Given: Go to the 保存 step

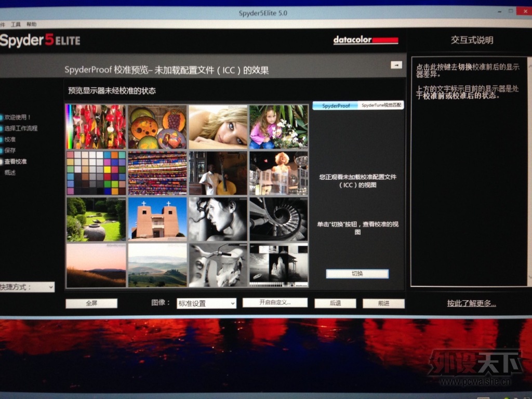Looking at the screenshot, I should [x=10, y=150].
